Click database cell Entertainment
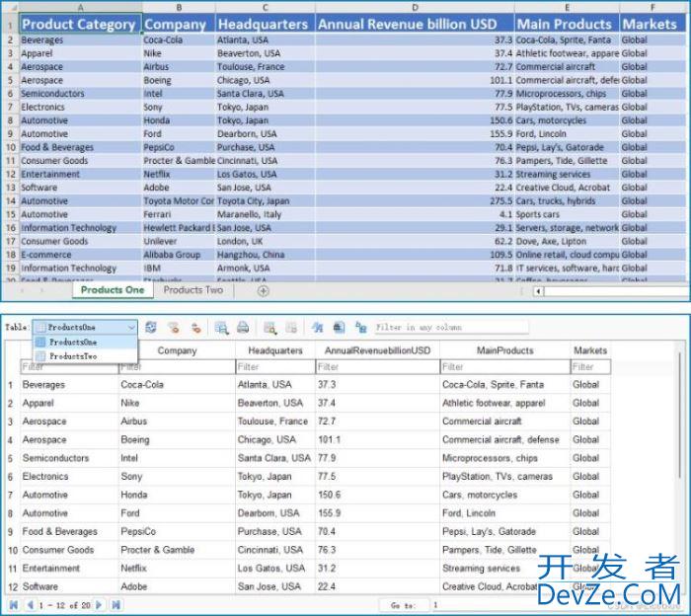This screenshot has height=616, width=691. click(69, 569)
